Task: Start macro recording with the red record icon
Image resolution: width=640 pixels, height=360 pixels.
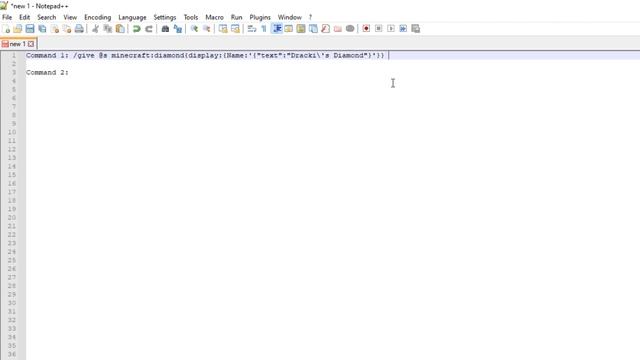Action: point(366,29)
